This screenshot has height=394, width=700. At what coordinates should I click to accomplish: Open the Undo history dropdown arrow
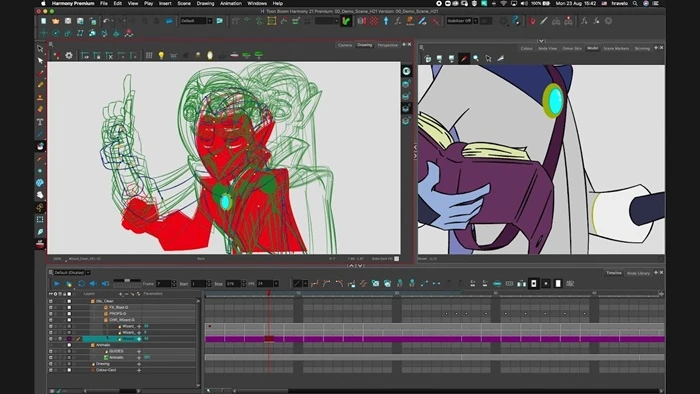click(x=112, y=21)
